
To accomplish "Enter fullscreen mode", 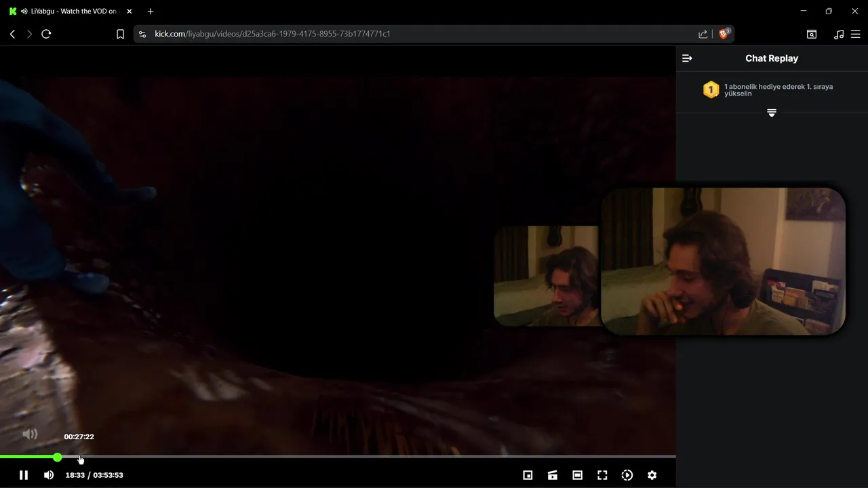I will click(602, 475).
